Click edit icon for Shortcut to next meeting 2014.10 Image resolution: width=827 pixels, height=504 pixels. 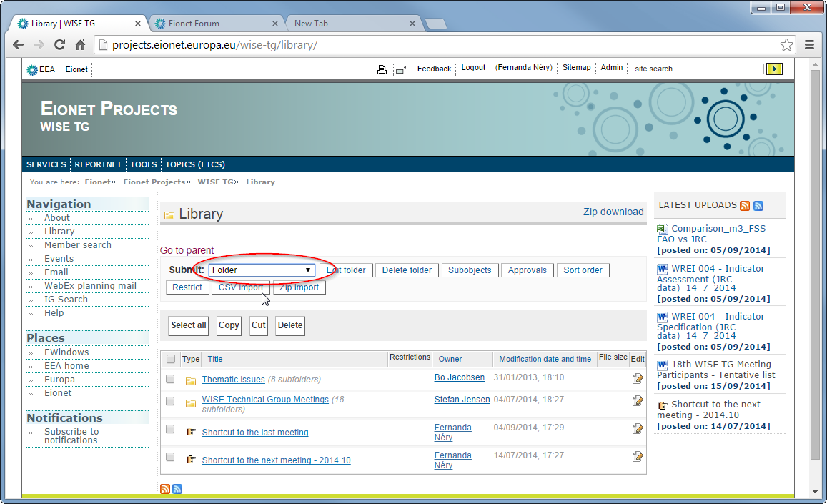(x=638, y=457)
